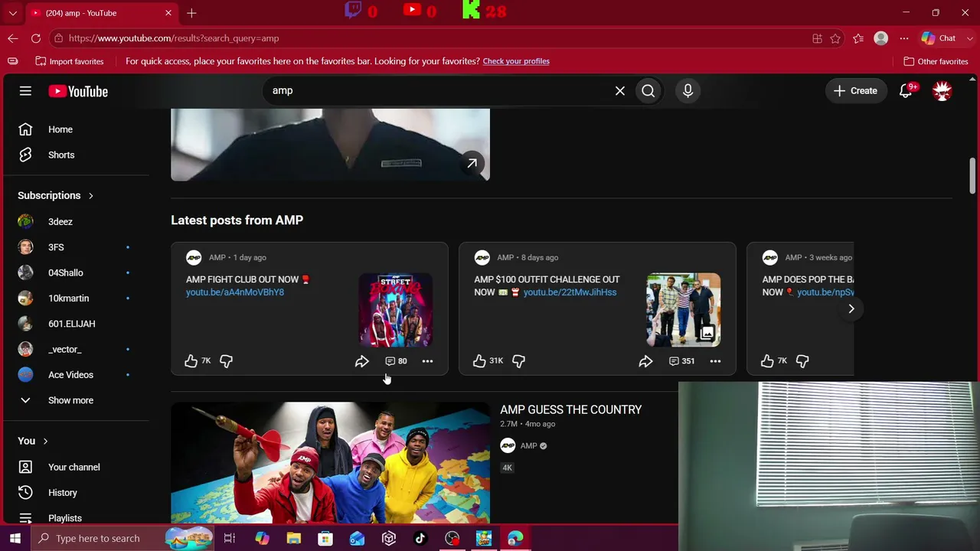Open comments on the $100 OUTFIT CHALLENGE post
980x551 pixels.
681,360
